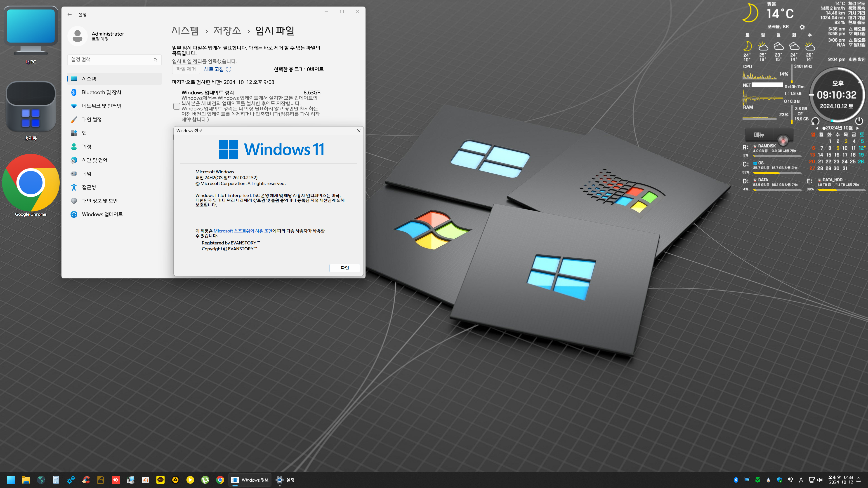
Task: Click the D: DATA usage bar
Action: [777, 190]
